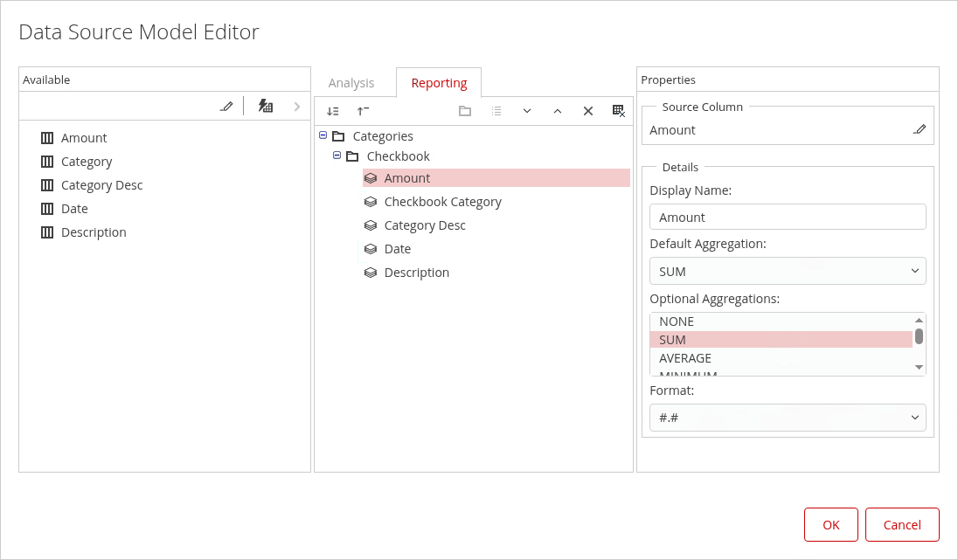Switch to the Analysis tab

[351, 83]
